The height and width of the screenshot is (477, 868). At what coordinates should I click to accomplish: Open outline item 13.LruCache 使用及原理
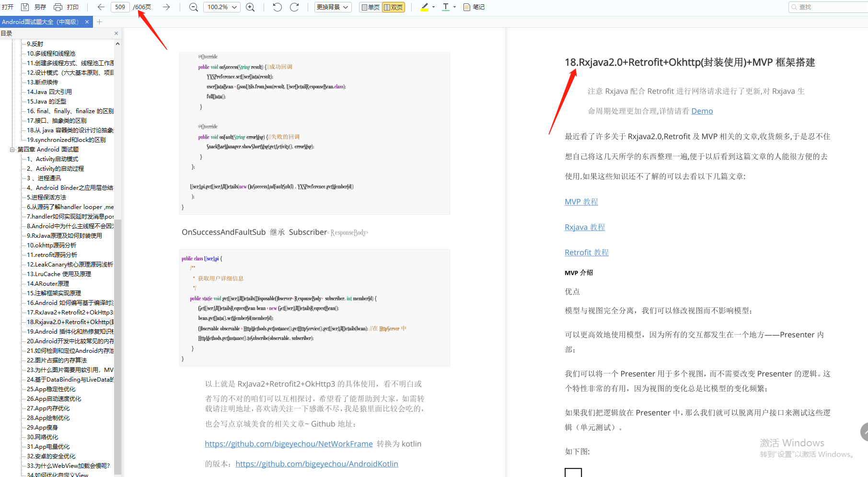point(59,274)
